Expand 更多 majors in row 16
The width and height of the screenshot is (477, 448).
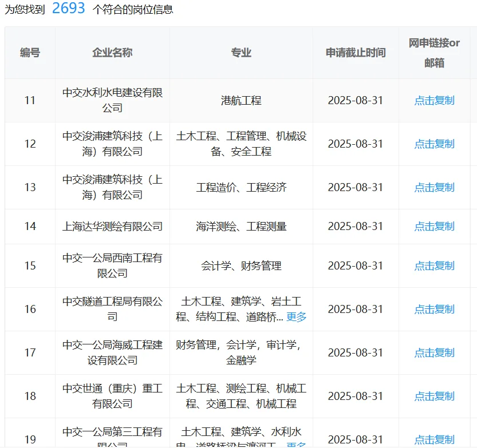[x=296, y=317]
